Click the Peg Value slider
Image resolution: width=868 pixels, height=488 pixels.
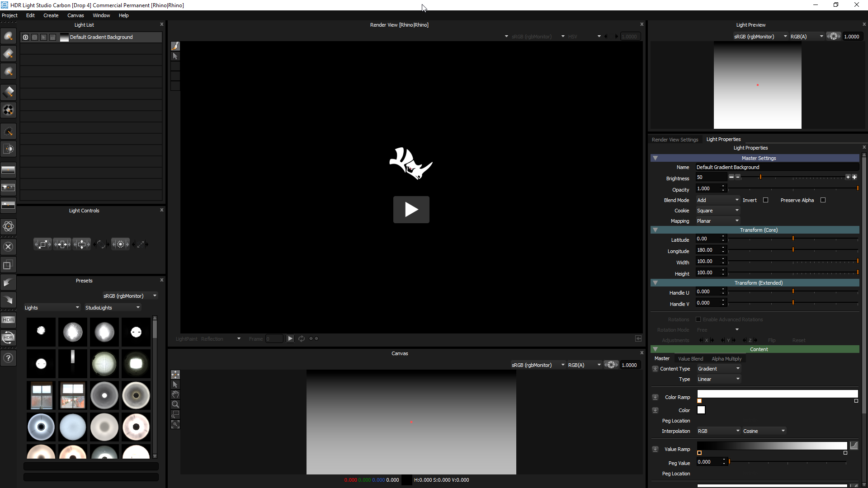coord(787,462)
